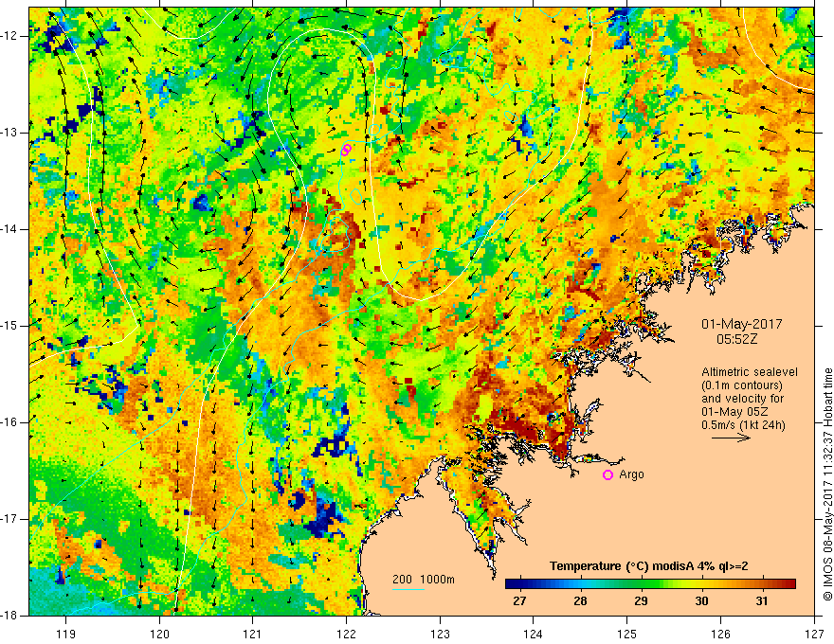
Task: Click the longitude axis label '120'
Action: coord(159,634)
